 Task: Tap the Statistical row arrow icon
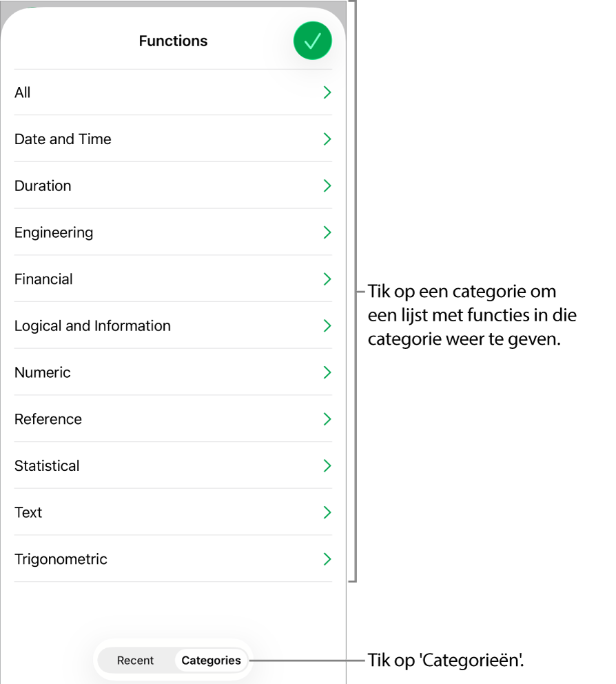pyautogui.click(x=327, y=466)
